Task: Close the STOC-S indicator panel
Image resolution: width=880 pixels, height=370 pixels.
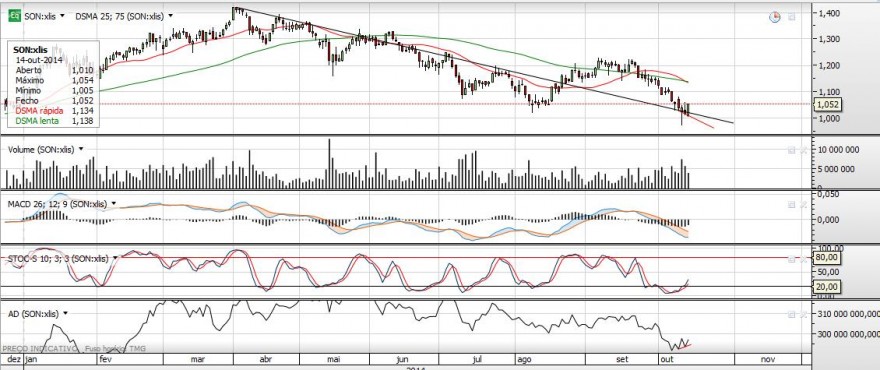Action: pos(803,259)
